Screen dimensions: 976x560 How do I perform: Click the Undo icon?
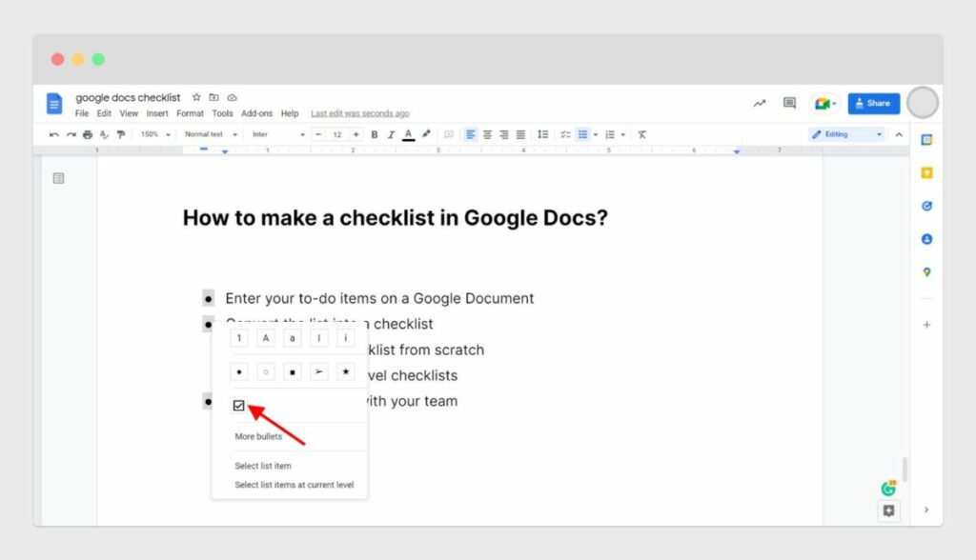(53, 133)
